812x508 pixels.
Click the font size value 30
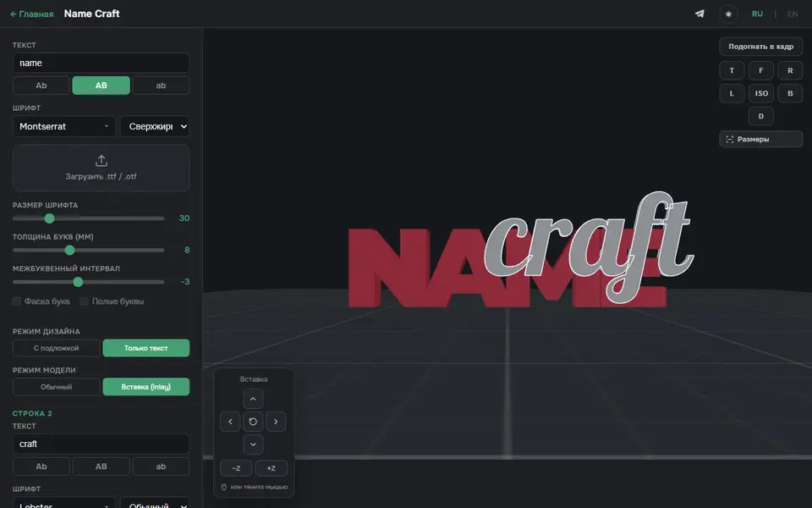[x=184, y=218]
